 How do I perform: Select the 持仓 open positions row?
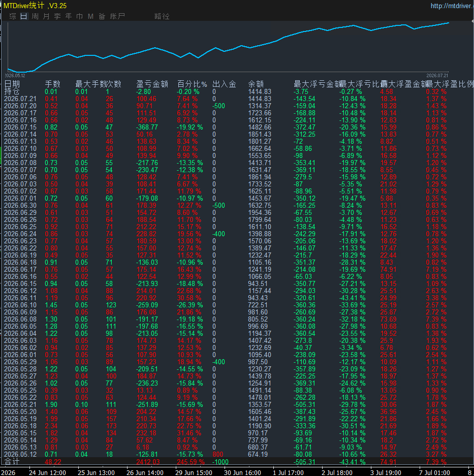pyautogui.click(x=225, y=91)
